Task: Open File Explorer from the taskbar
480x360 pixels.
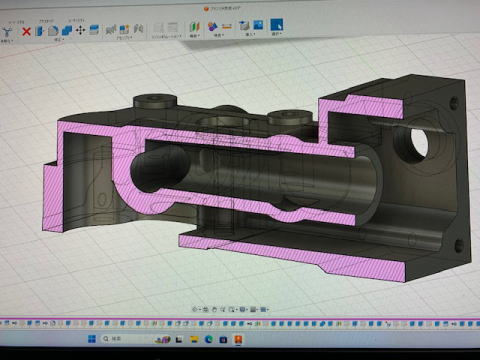Action: click(194, 339)
